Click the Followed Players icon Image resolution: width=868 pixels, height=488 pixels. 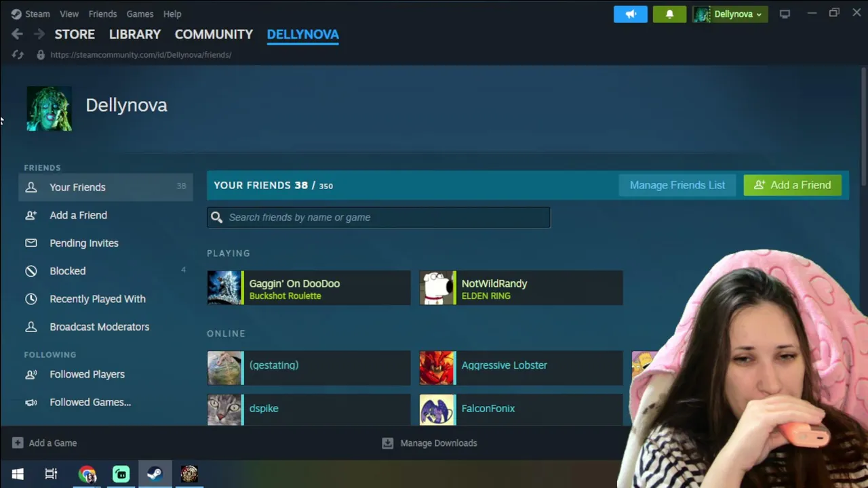tap(31, 374)
